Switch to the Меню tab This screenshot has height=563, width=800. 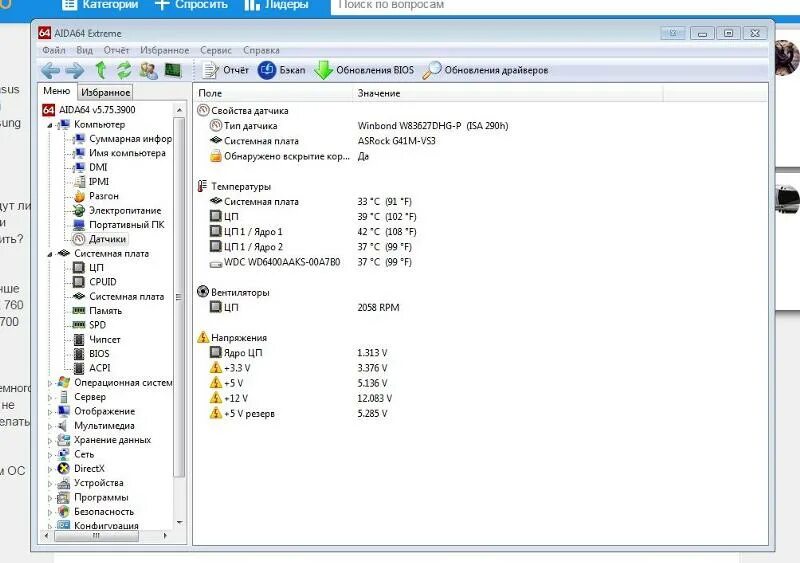pos(57,91)
